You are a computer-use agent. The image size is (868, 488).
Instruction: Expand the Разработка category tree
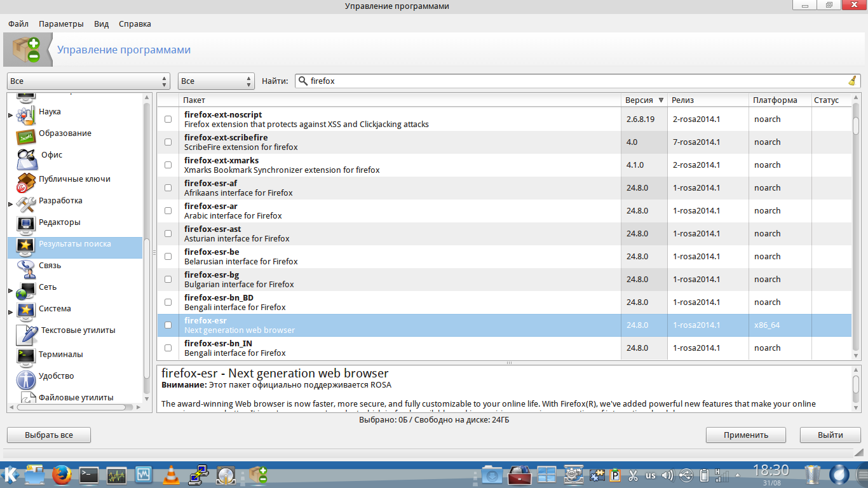(x=10, y=204)
